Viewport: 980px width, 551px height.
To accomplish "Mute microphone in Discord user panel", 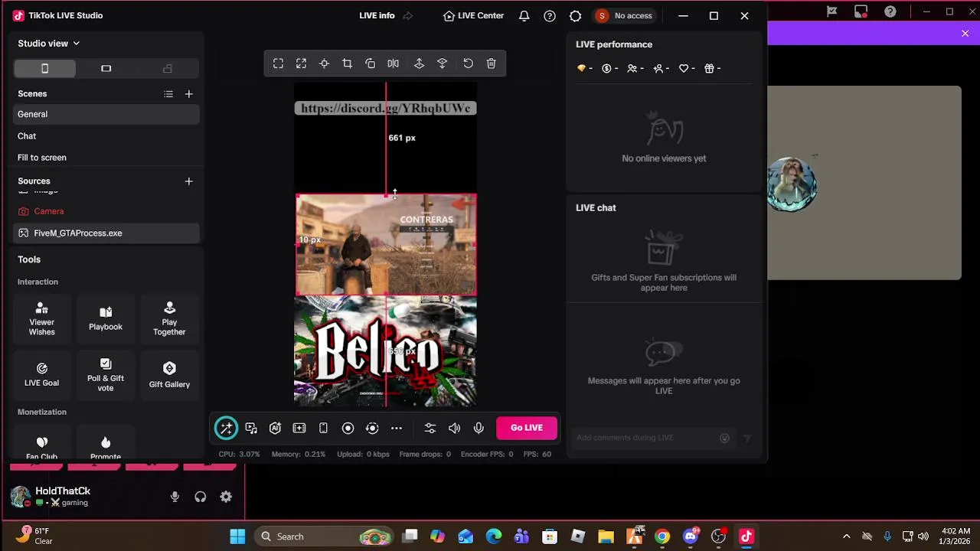I will pos(175,497).
